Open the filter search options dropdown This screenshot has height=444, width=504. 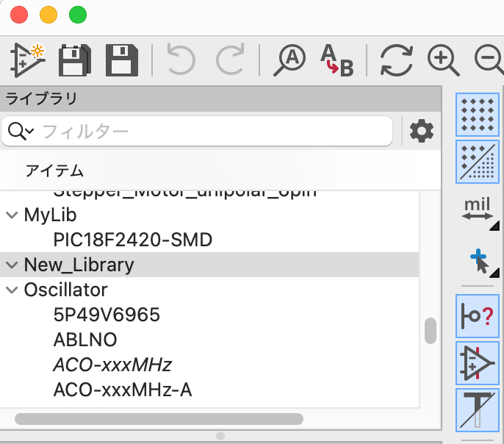[21, 131]
